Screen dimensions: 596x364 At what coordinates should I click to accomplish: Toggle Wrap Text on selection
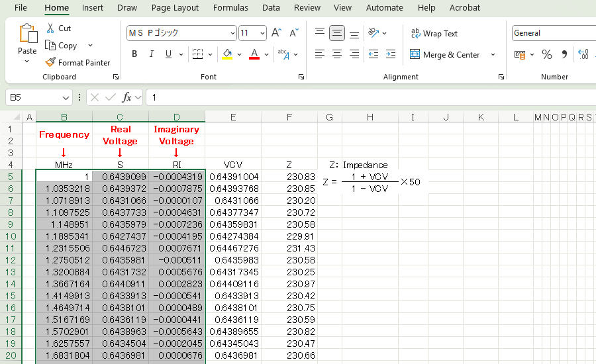pyautogui.click(x=434, y=34)
